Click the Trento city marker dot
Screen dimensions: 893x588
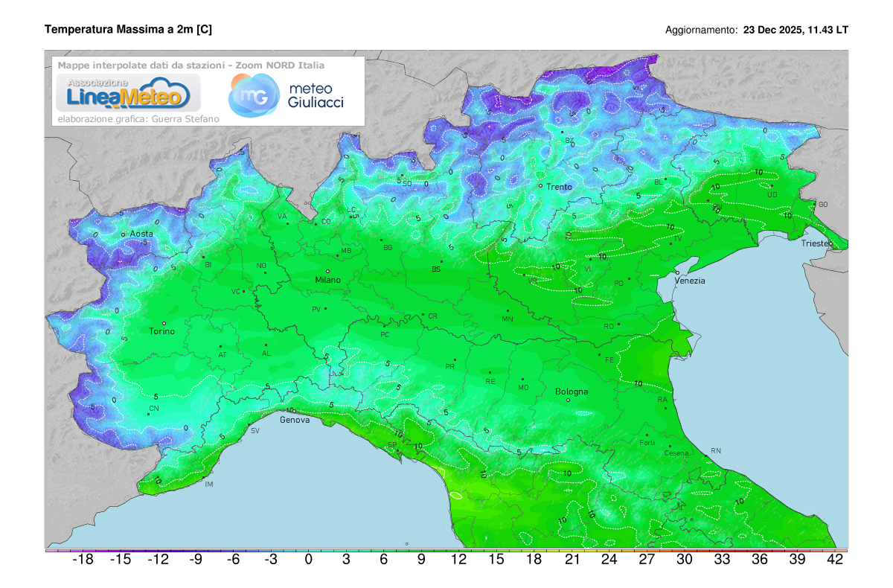click(540, 185)
